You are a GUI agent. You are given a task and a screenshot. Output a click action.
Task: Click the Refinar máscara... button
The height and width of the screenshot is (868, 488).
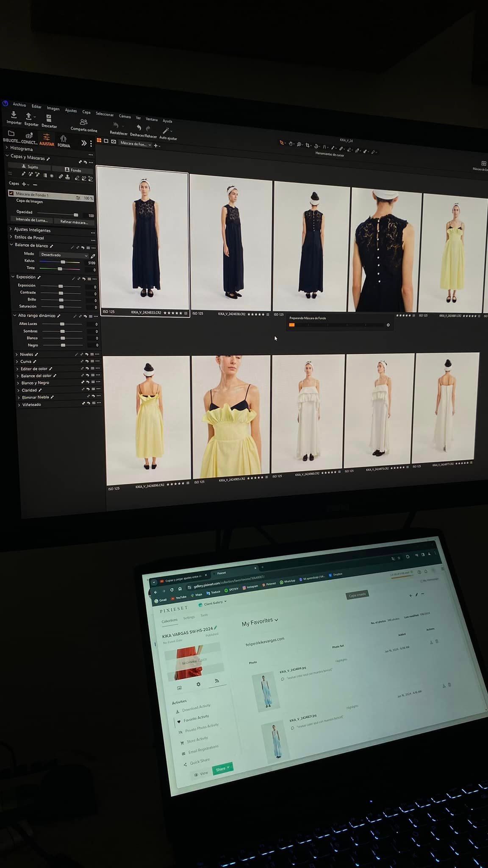(x=74, y=222)
